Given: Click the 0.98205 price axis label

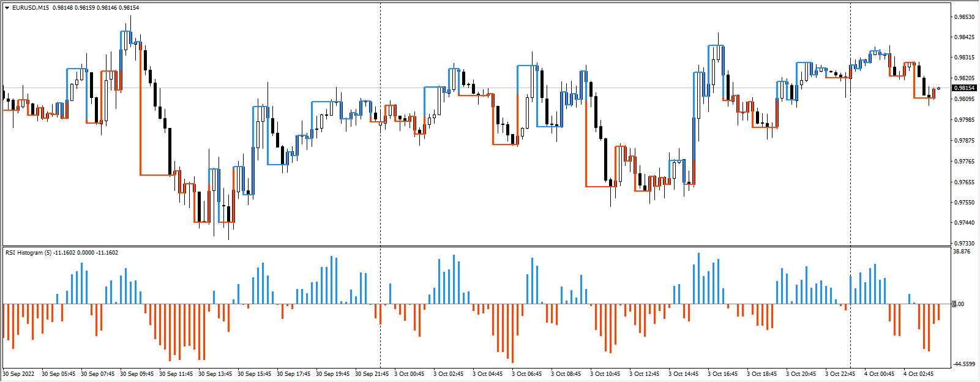Looking at the screenshot, I should point(964,78).
